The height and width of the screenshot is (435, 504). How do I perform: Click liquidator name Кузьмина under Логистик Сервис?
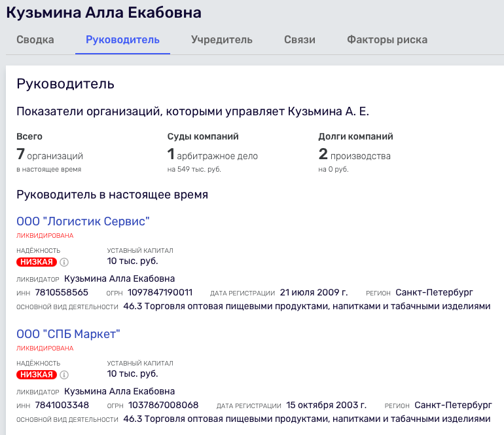[x=120, y=278]
